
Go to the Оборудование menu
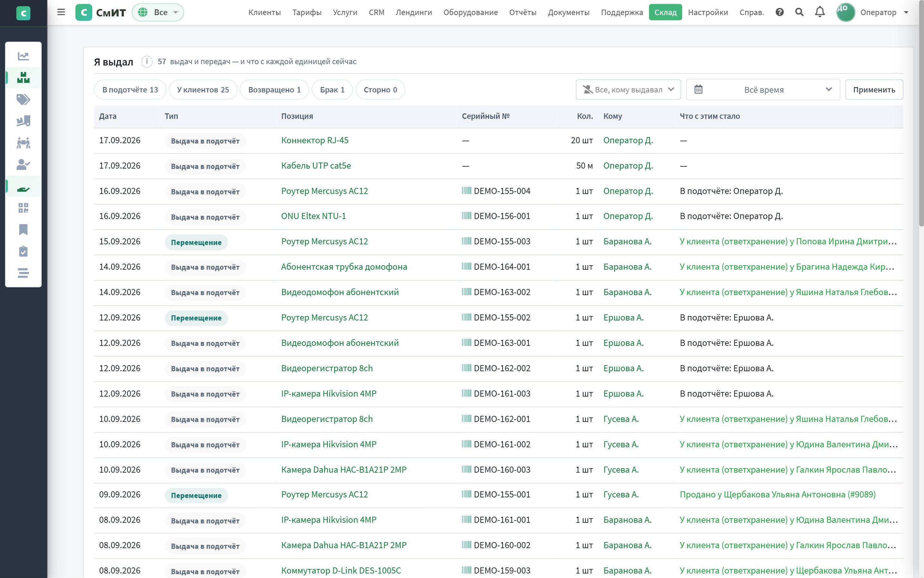click(470, 12)
